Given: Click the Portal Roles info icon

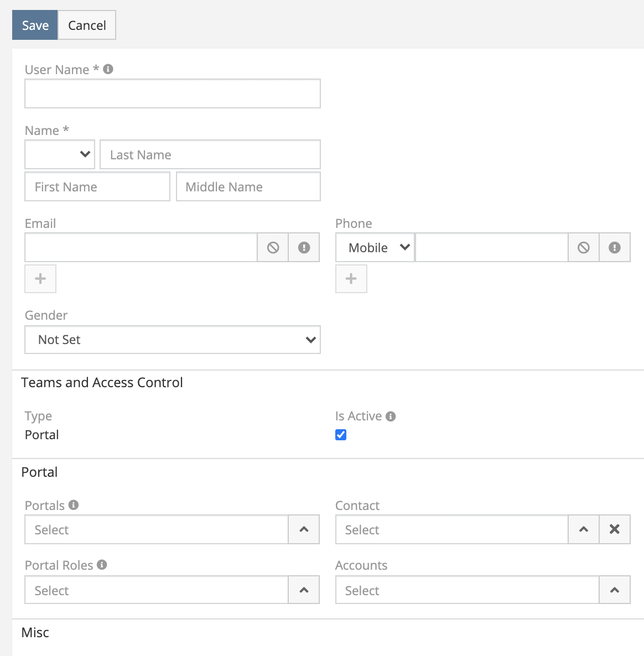Looking at the screenshot, I should pyautogui.click(x=102, y=565).
